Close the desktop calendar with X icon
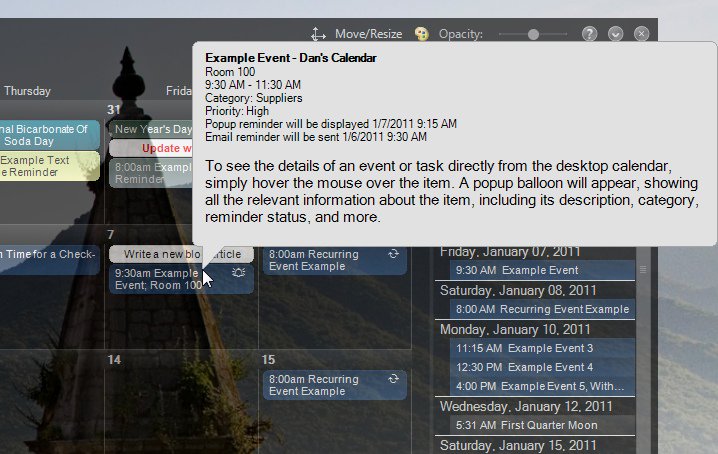The image size is (718, 454). click(642, 34)
